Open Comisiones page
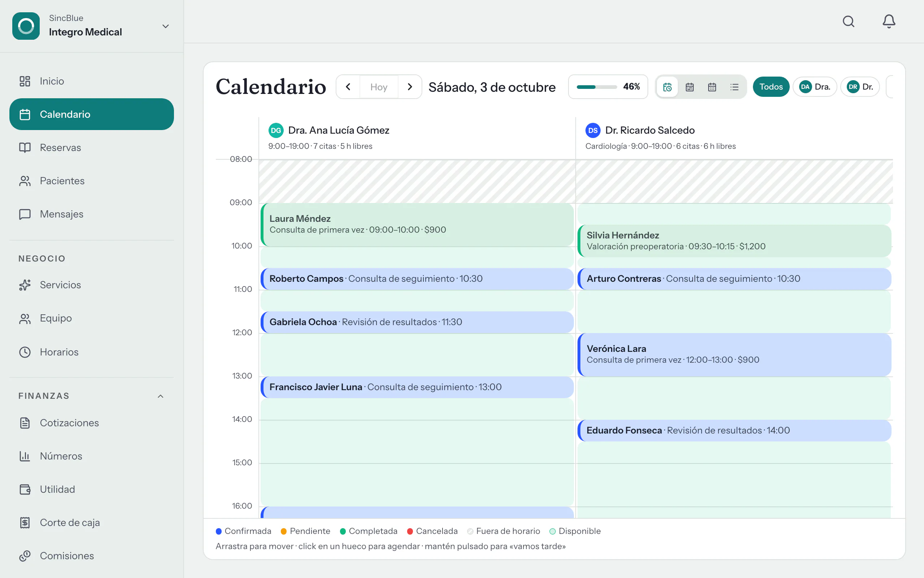Viewport: 924px width, 578px height. pyautogui.click(x=92, y=556)
